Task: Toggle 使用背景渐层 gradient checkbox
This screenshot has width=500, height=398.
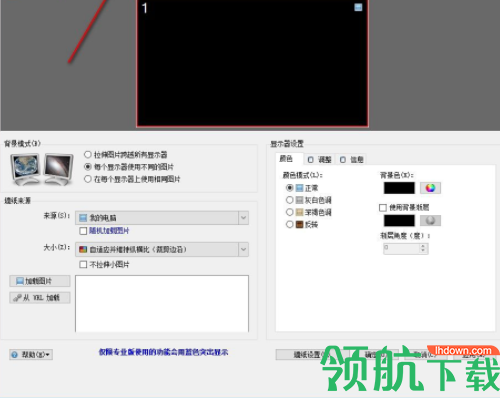Action: pyautogui.click(x=383, y=208)
